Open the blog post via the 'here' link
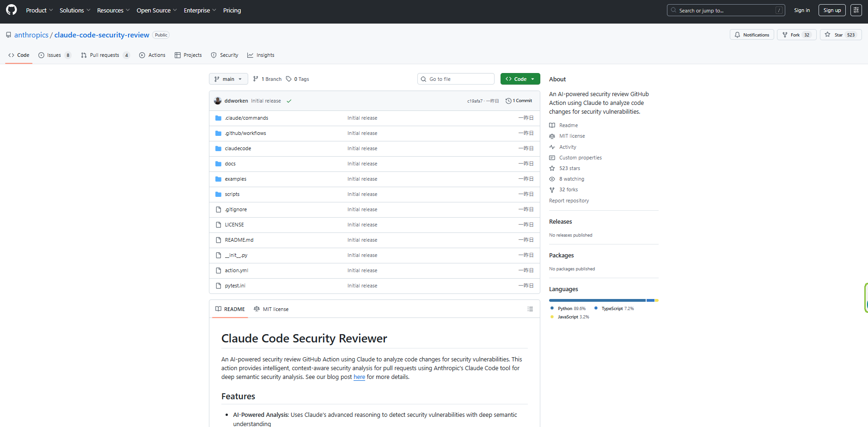 coord(359,377)
